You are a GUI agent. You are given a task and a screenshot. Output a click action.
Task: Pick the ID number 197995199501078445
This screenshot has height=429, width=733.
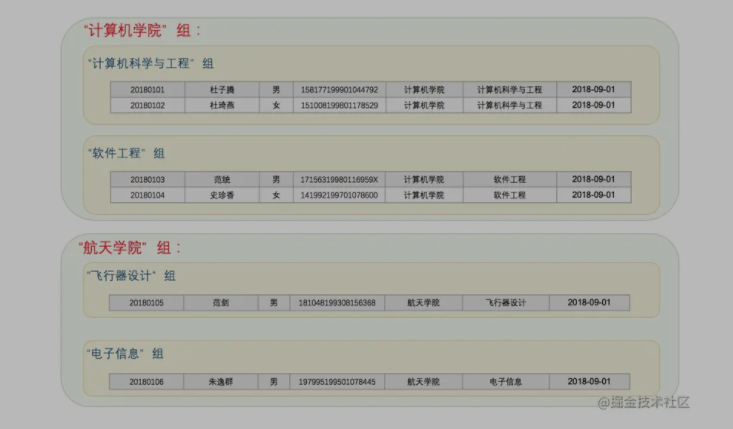pos(337,382)
